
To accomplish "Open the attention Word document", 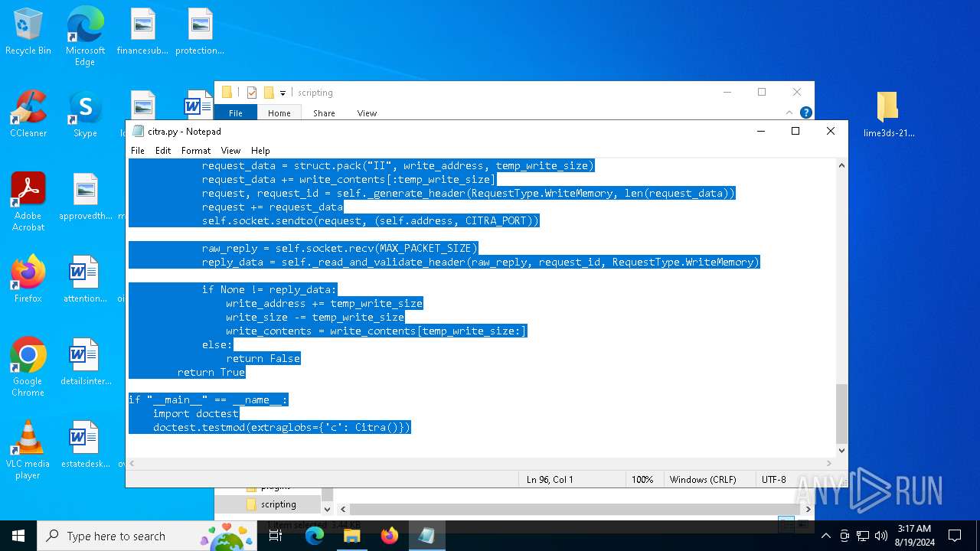I will pos(85,279).
